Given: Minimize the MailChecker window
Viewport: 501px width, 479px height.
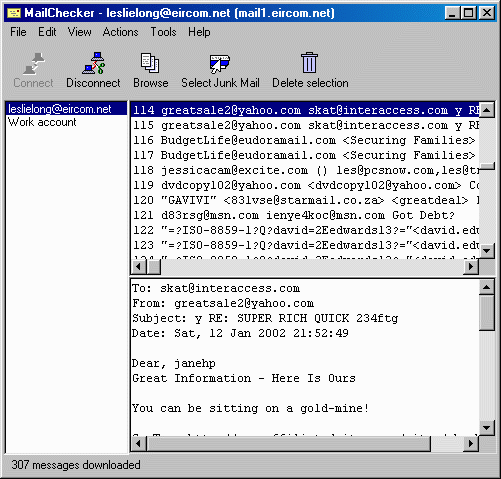Looking at the screenshot, I should pyautogui.click(x=452, y=13).
